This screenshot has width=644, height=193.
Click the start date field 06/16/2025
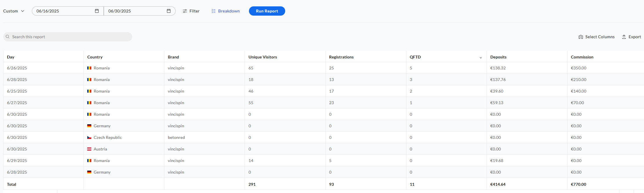point(68,11)
